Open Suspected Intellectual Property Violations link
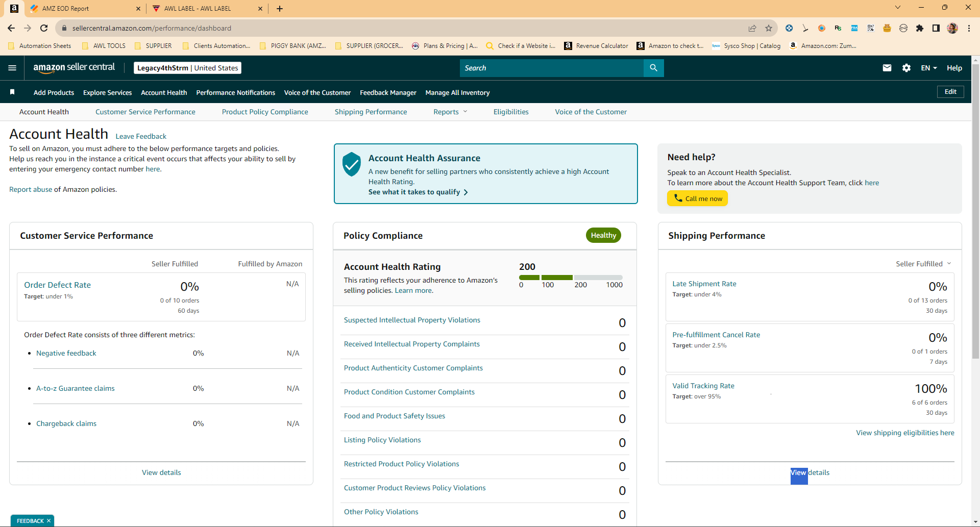Viewport: 980px width, 527px height. tap(412, 320)
